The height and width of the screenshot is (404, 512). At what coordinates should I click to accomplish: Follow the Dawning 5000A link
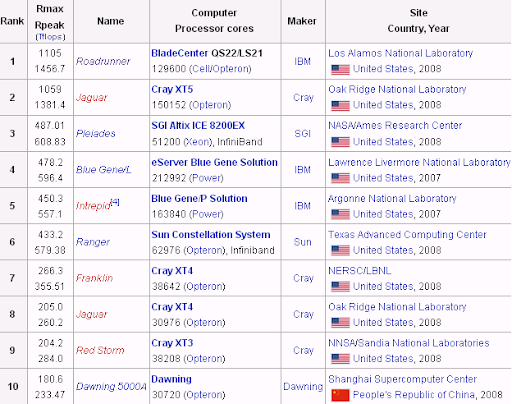(x=111, y=387)
